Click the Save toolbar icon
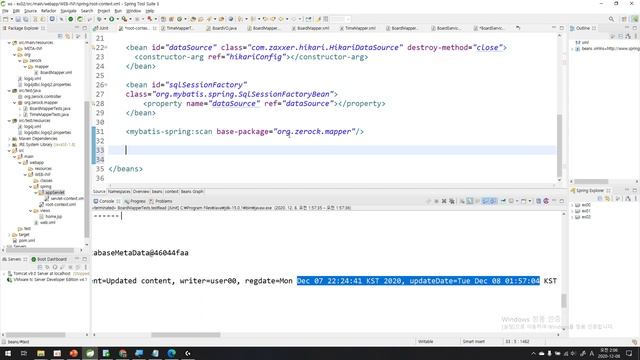 (x=18, y=19)
